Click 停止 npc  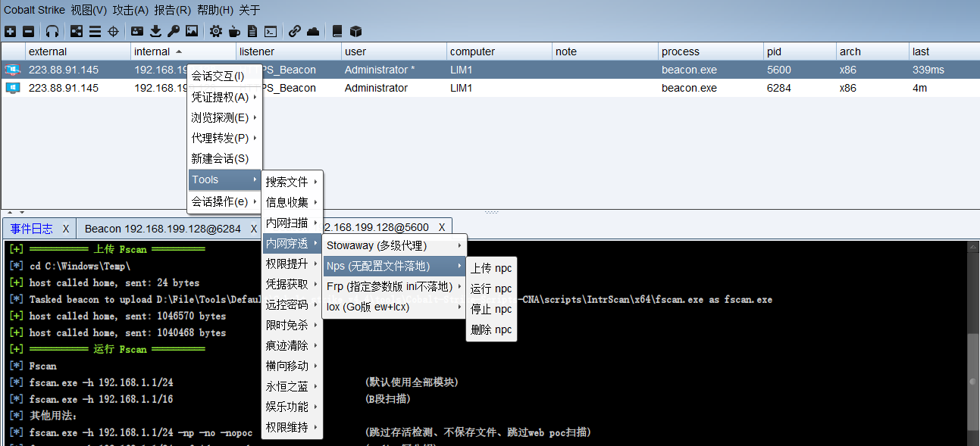point(491,309)
